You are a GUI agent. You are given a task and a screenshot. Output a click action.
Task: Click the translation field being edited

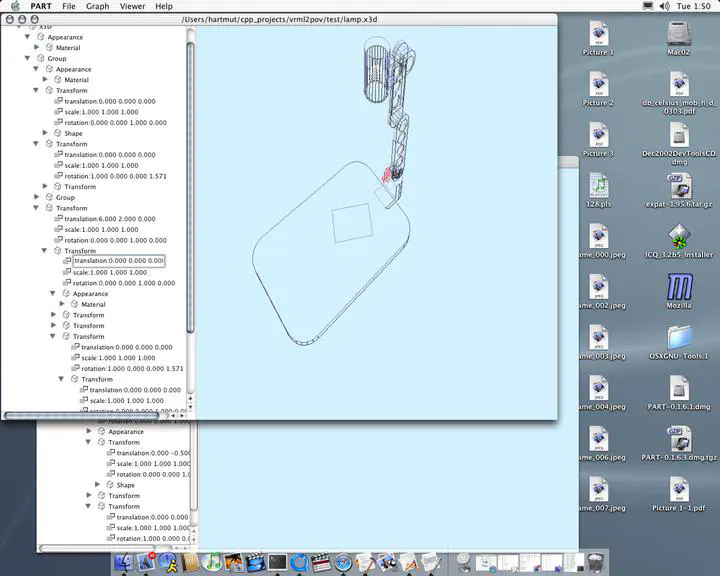tap(119, 261)
